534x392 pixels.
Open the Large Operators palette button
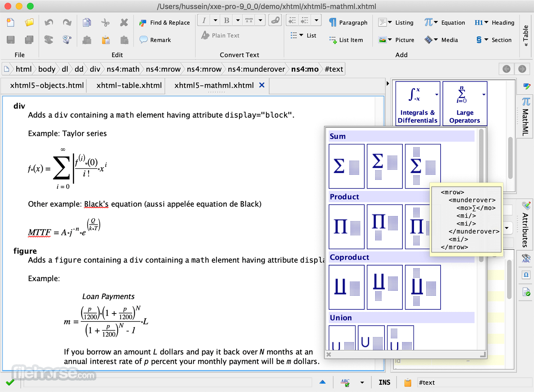[x=465, y=103]
